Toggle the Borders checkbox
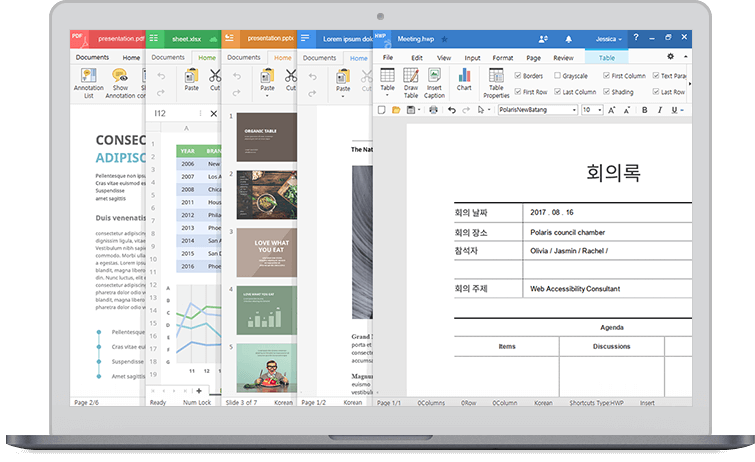Screen dimensions: 755x462 518,76
